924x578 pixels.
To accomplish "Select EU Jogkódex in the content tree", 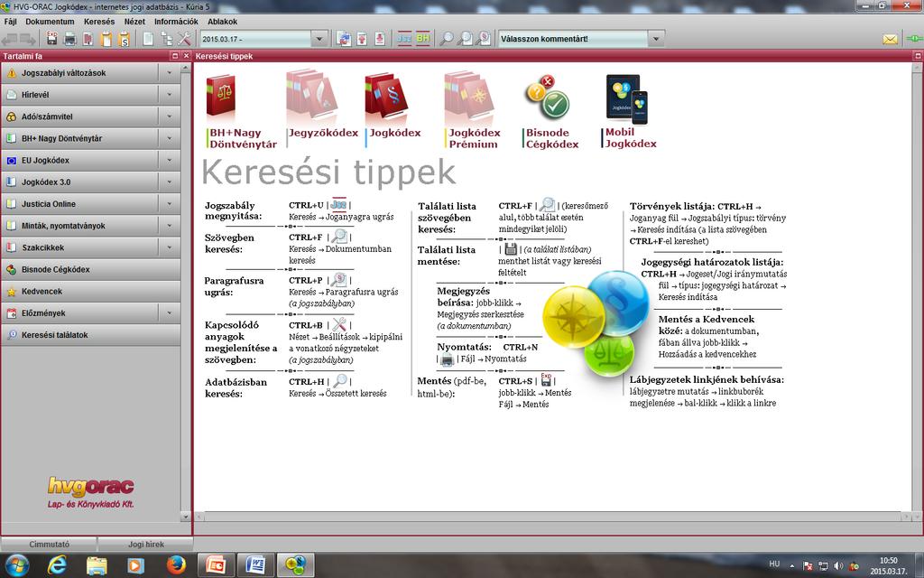I will (x=80, y=160).
